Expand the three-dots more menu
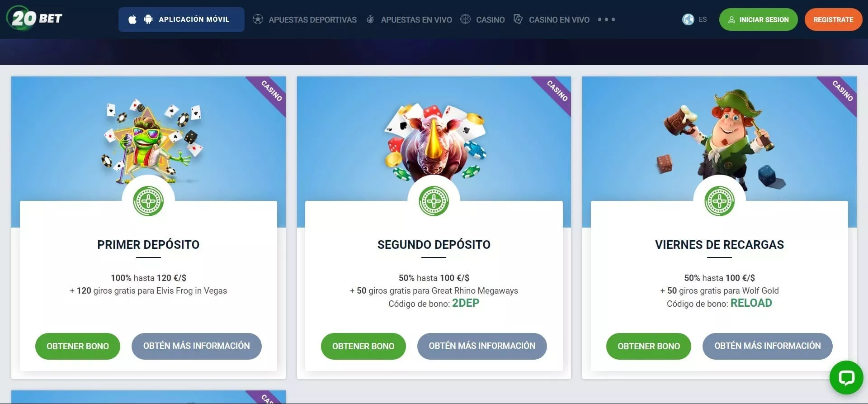The image size is (868, 404). [606, 19]
